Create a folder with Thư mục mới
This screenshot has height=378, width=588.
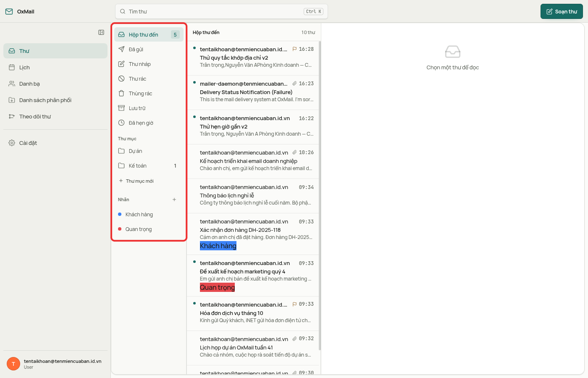coord(136,181)
